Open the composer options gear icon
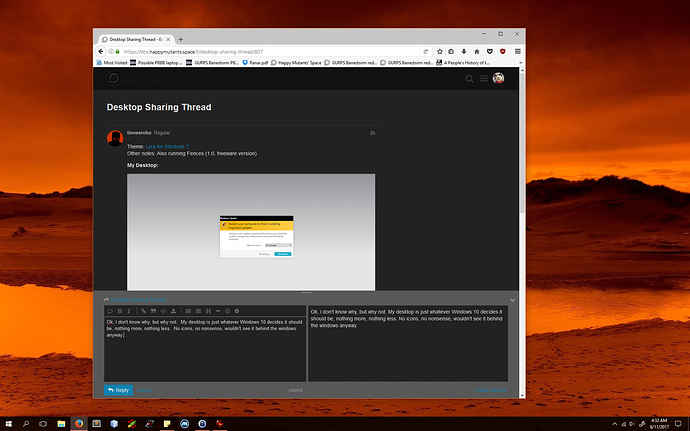 tap(237, 311)
